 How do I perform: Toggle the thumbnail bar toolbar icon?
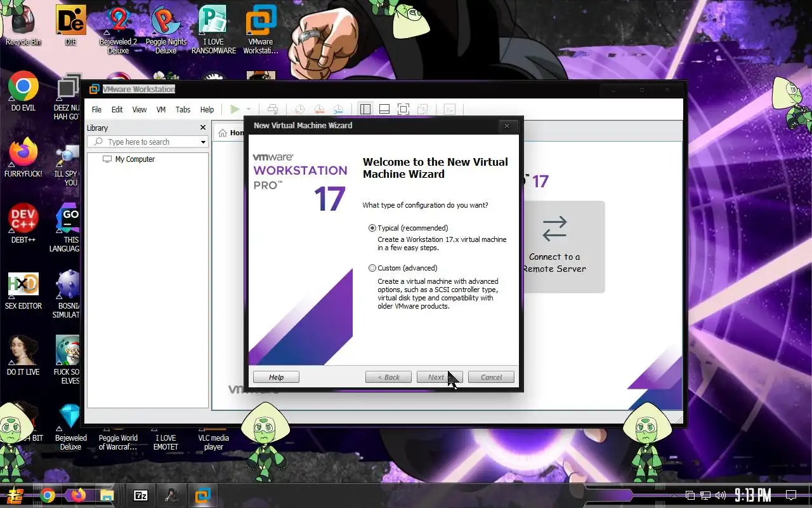[384, 109]
